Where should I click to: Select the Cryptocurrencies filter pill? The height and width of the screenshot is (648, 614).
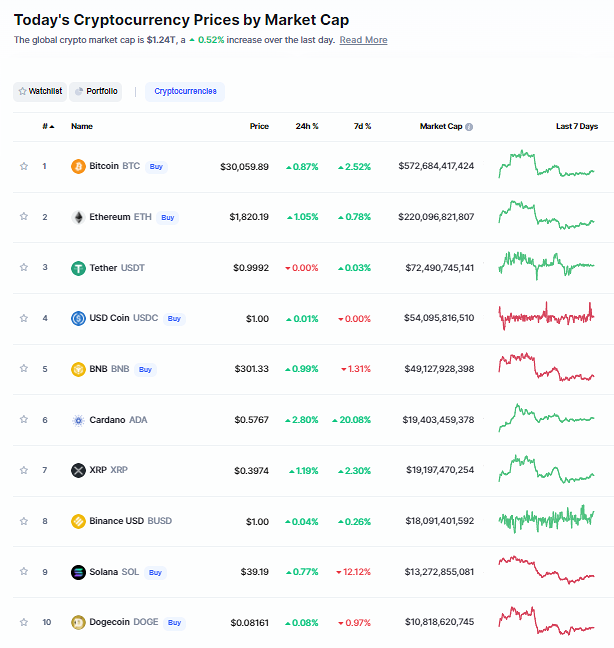pyautogui.click(x=185, y=91)
